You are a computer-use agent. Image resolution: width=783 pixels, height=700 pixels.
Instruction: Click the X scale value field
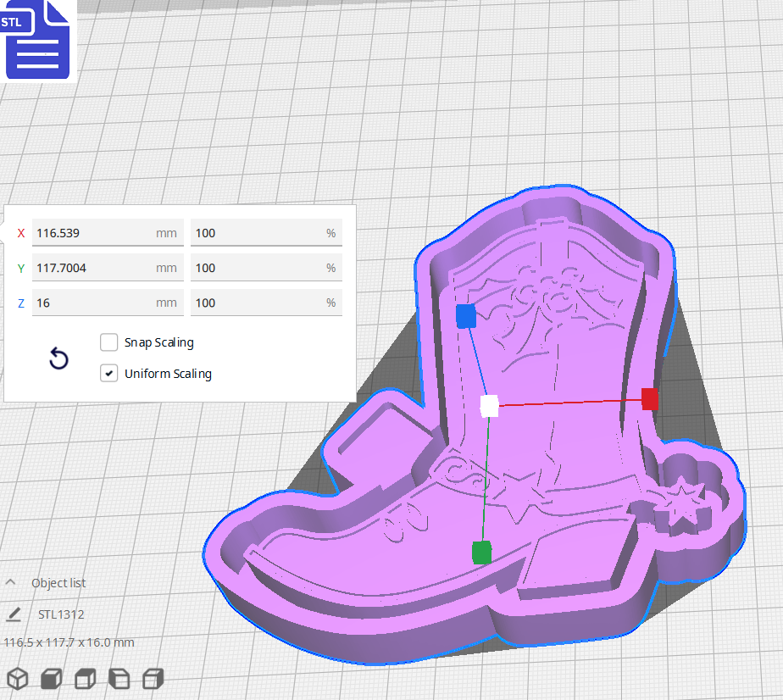point(108,232)
